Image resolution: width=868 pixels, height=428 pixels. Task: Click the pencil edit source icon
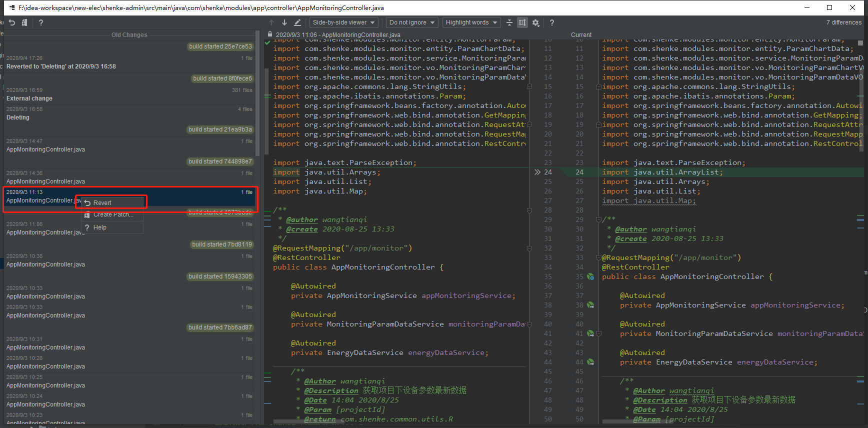coord(297,22)
